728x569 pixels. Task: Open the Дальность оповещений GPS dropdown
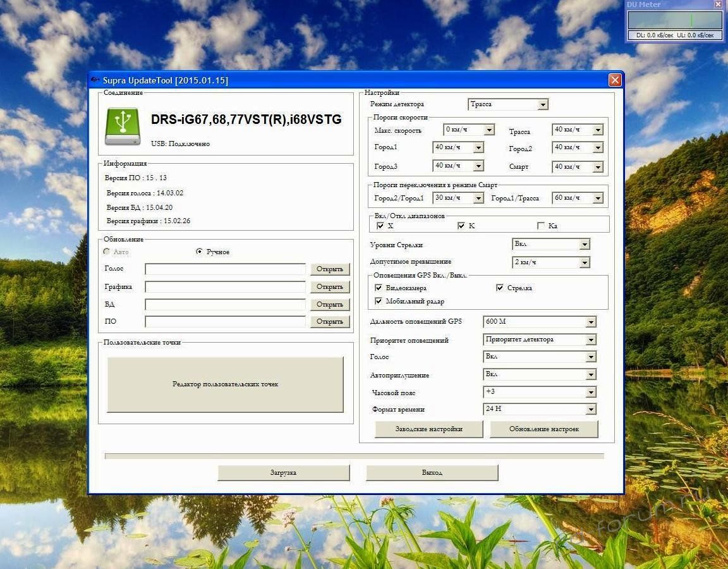click(590, 322)
